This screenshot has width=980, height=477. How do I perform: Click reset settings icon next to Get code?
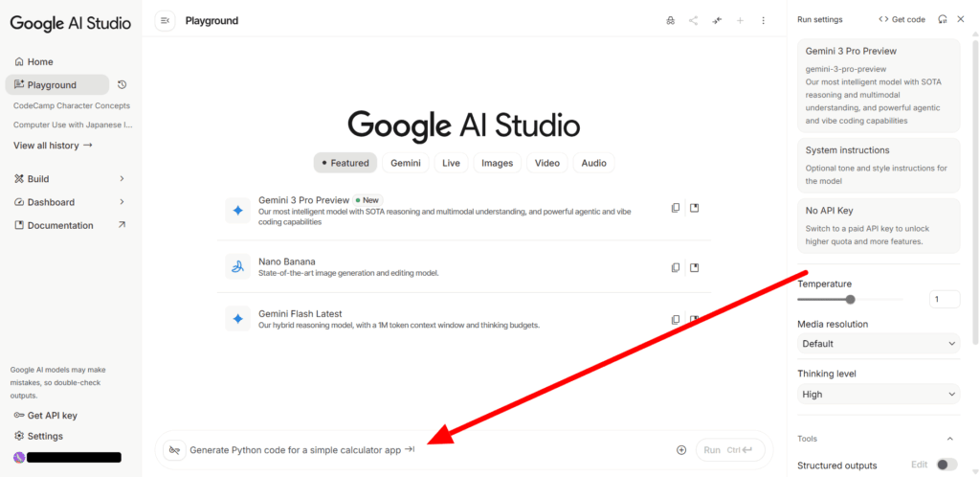[x=943, y=19]
